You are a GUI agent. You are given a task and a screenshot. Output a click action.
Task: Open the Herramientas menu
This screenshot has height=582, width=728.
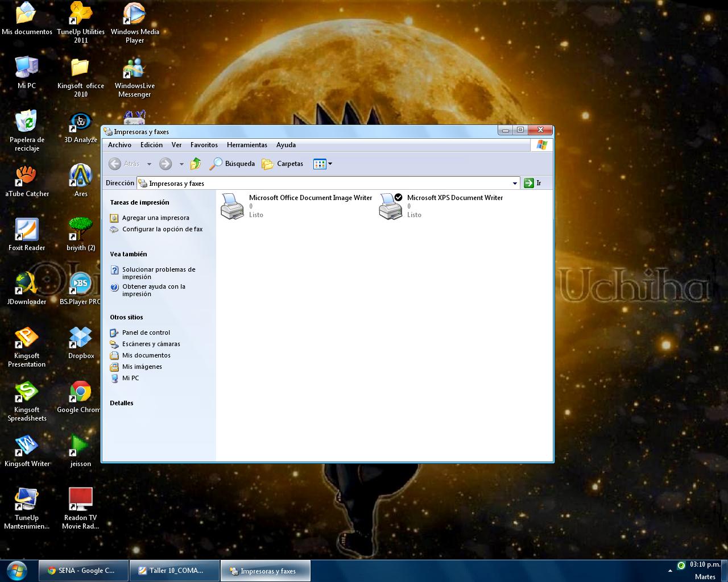pos(247,145)
